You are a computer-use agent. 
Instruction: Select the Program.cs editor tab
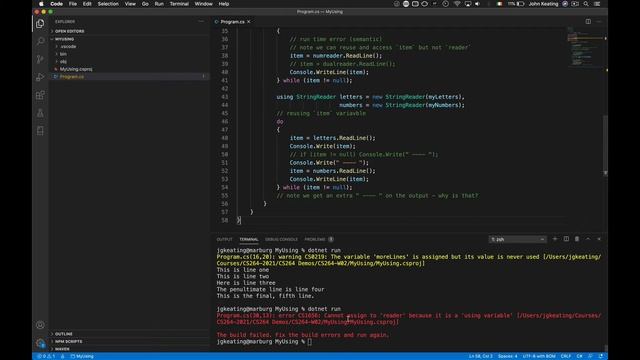(232, 22)
